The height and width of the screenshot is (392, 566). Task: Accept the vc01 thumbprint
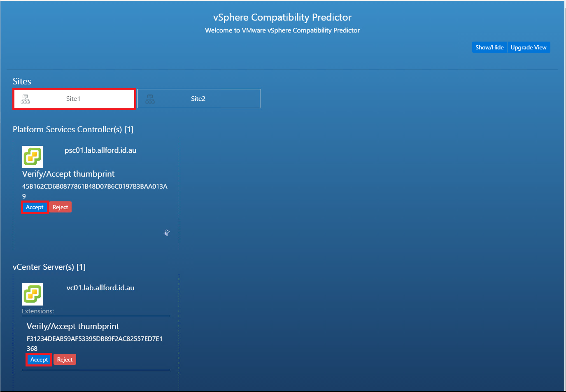(x=39, y=359)
